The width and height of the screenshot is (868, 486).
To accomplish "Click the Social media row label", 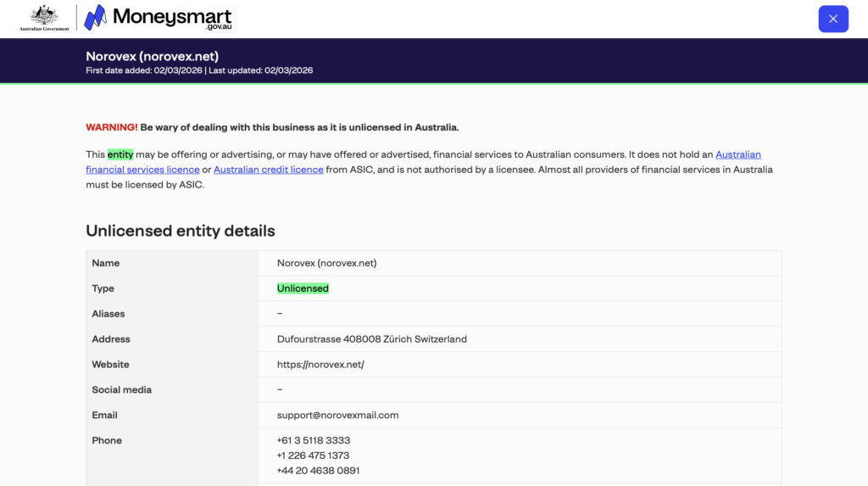I will [122, 389].
